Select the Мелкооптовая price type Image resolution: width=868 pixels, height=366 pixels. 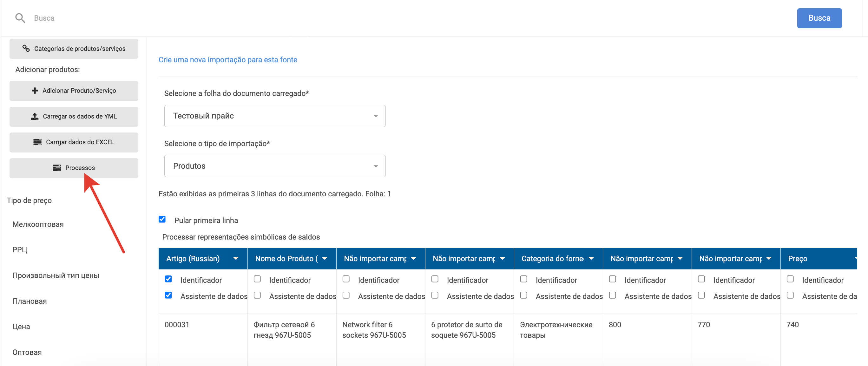(38, 224)
